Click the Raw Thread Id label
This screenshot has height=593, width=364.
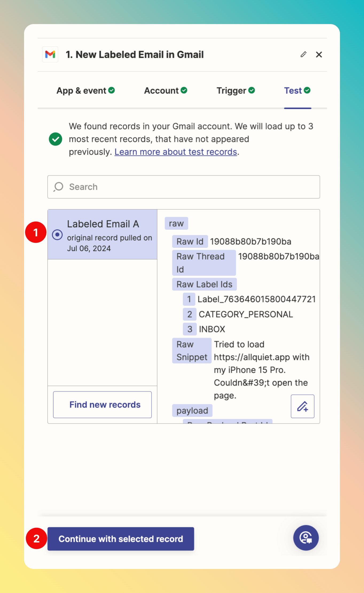tap(204, 263)
